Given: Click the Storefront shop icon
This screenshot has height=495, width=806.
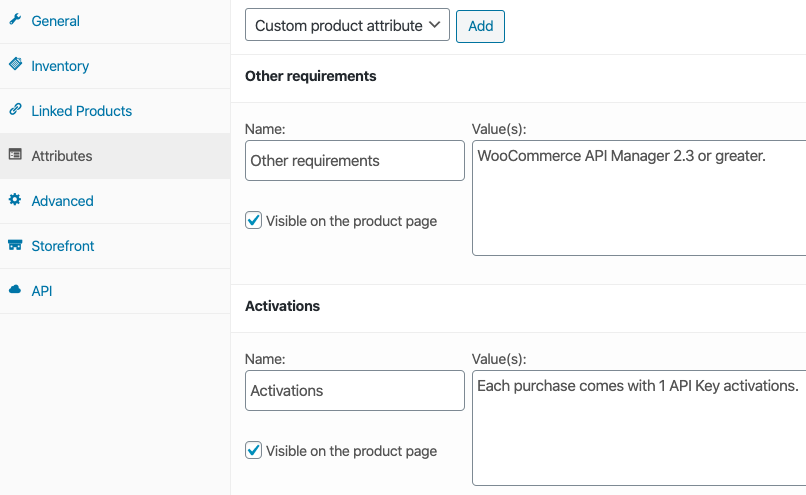Looking at the screenshot, I should [x=15, y=245].
